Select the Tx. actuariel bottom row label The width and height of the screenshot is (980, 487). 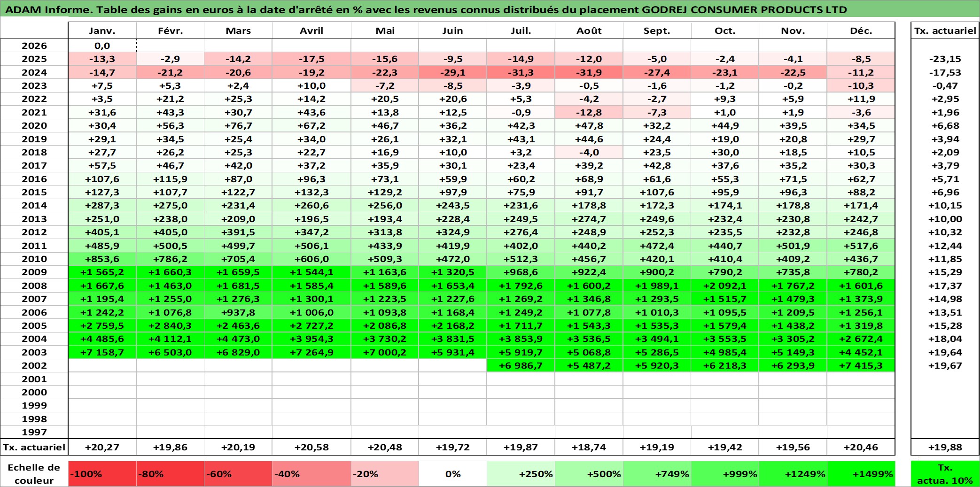pyautogui.click(x=34, y=447)
